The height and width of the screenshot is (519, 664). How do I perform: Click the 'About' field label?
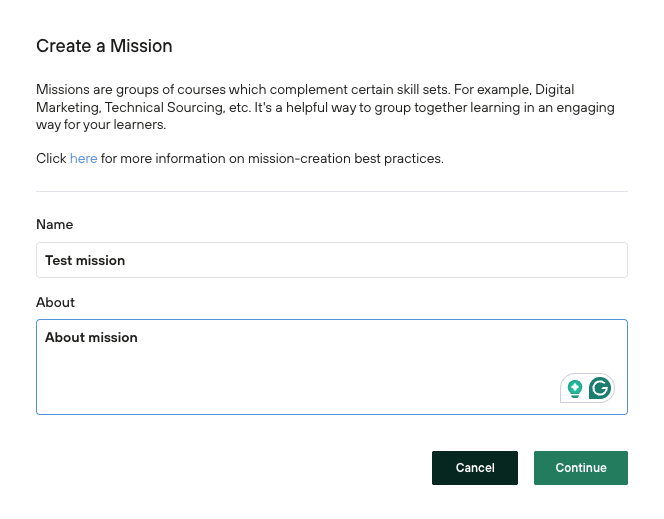tap(55, 302)
